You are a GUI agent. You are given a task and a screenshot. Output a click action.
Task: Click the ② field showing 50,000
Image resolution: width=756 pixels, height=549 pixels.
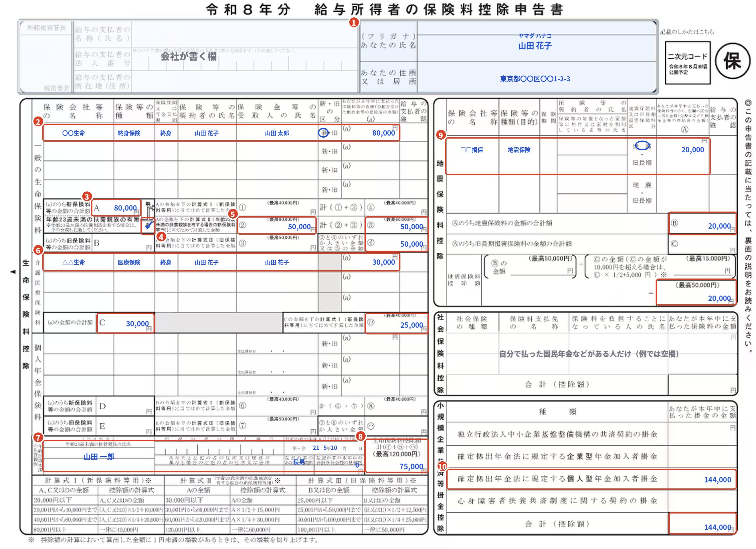277,225
